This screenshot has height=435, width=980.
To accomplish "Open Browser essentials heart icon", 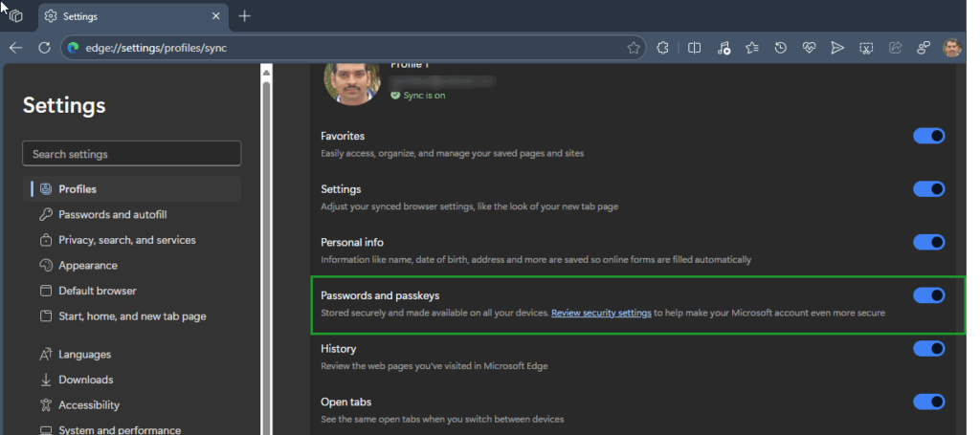I will 809,48.
